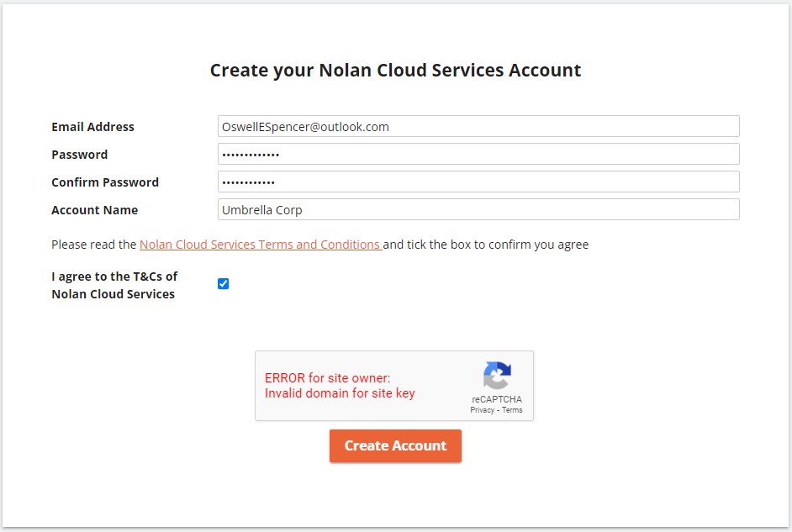This screenshot has height=532, width=792.
Task: Open the reCAPTCHA Terms link
Action: tap(512, 410)
